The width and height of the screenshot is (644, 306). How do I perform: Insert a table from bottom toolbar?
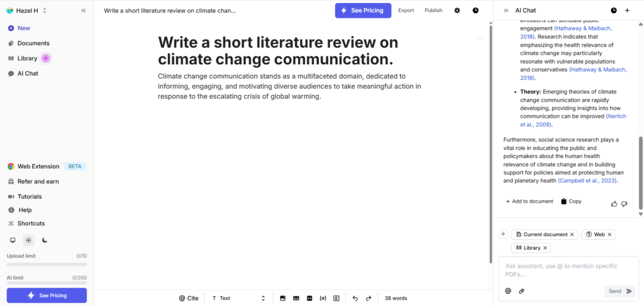click(296, 298)
